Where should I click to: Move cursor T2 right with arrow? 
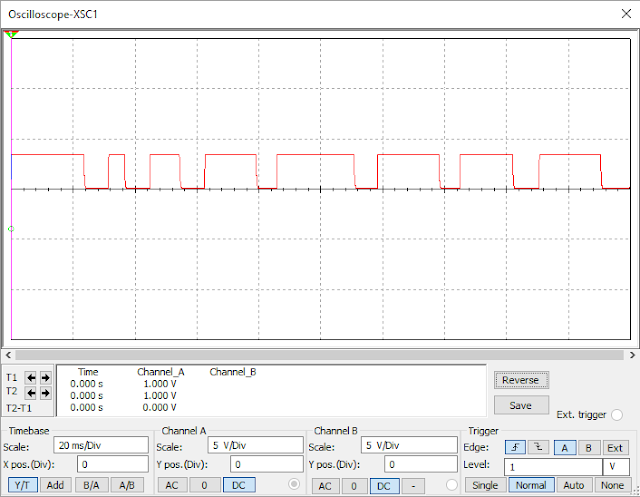pyautogui.click(x=45, y=393)
